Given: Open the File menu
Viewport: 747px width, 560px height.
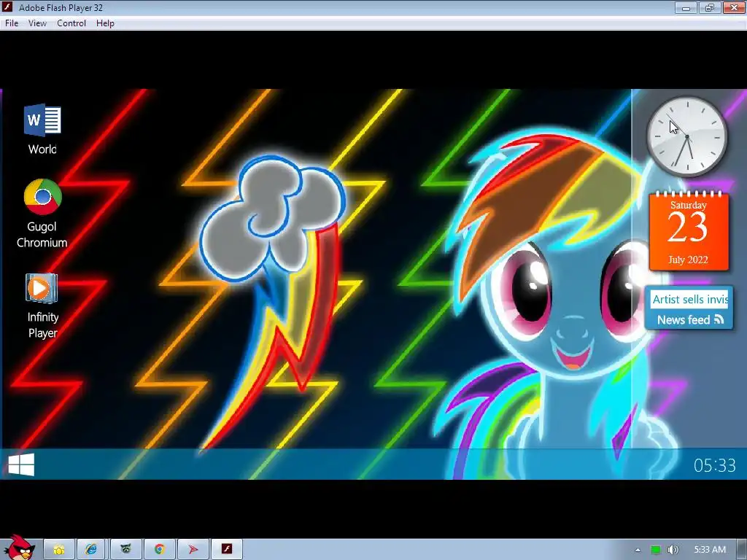Looking at the screenshot, I should click(12, 23).
